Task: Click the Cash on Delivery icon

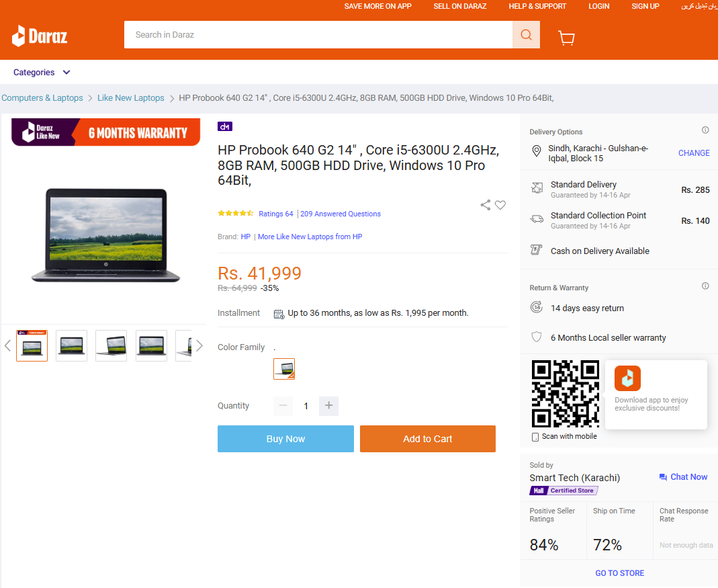Action: pos(536,250)
